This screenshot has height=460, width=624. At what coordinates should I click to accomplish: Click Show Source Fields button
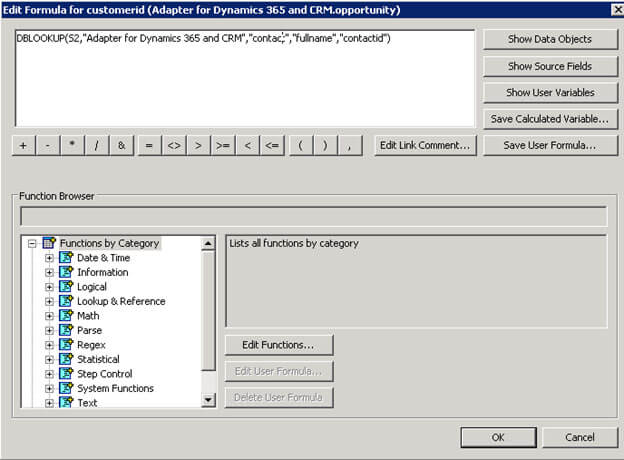point(550,66)
